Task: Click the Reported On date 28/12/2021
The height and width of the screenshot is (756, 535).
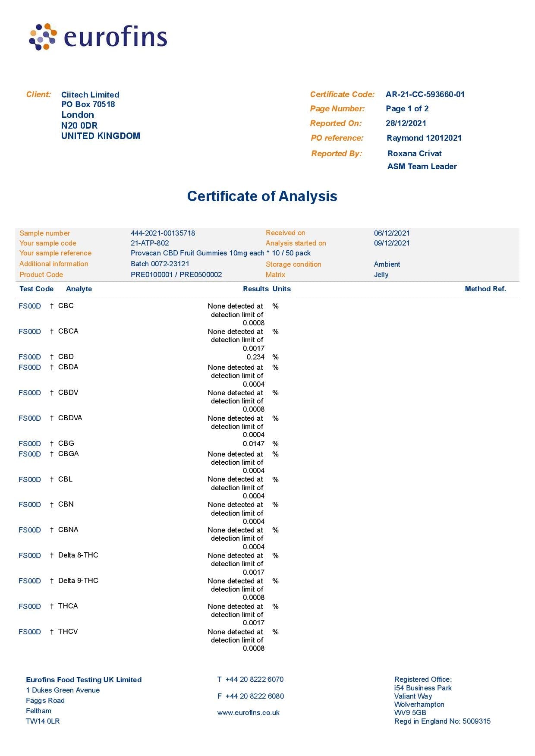Action: point(406,123)
